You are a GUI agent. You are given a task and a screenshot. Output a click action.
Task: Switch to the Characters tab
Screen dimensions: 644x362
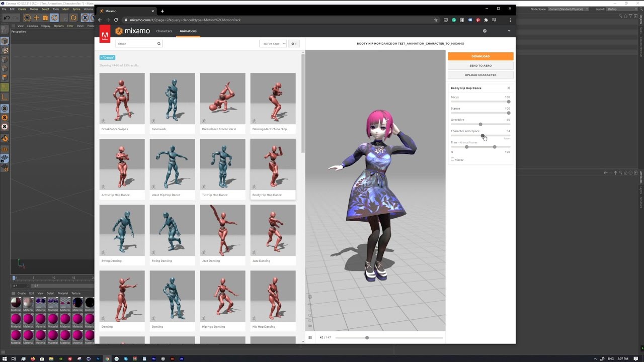pyautogui.click(x=164, y=31)
